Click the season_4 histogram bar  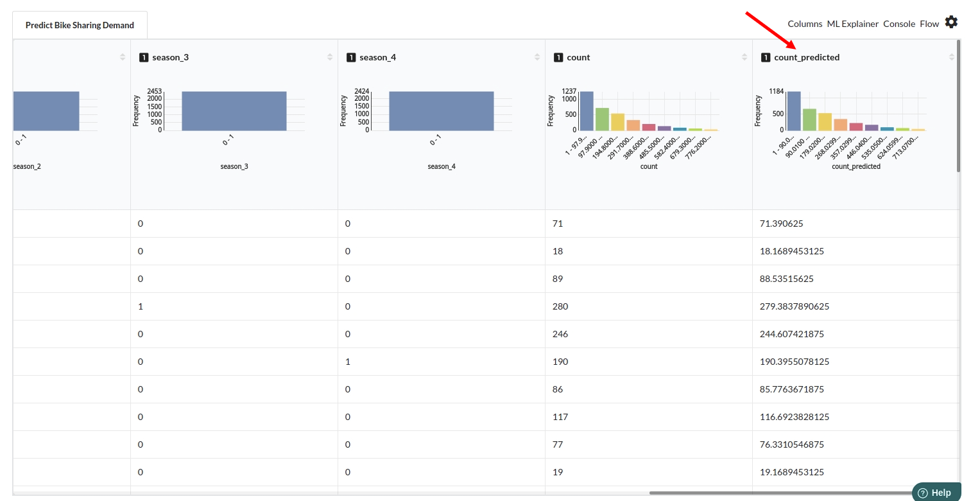click(x=441, y=111)
